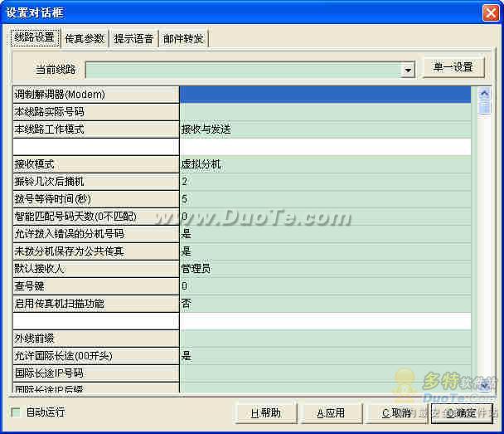The image size is (504, 434).
Task: Open the 传真参数 tab
Action: point(85,39)
